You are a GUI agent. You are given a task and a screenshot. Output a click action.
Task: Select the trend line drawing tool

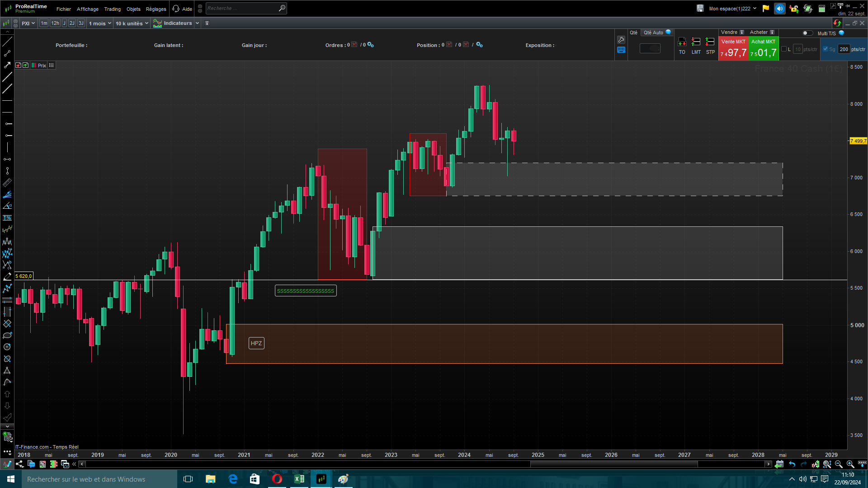pos(7,42)
